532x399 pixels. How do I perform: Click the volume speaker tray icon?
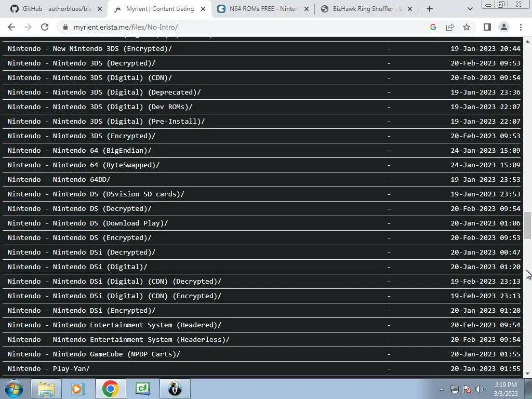pyautogui.click(x=479, y=389)
